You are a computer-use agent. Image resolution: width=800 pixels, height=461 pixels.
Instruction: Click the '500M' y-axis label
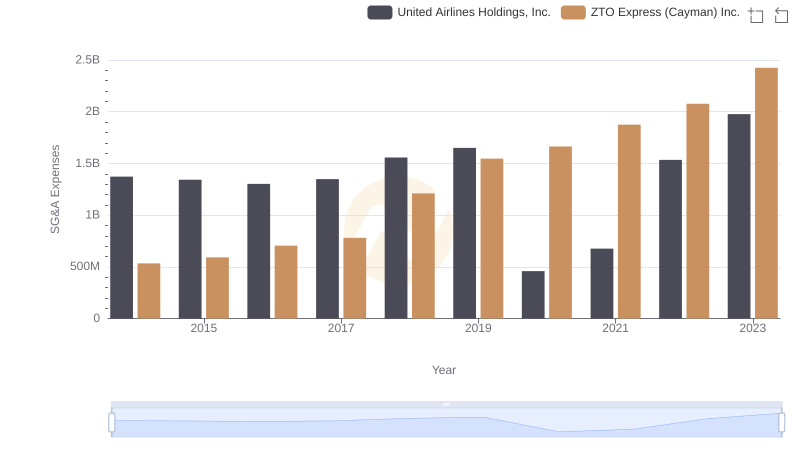[x=85, y=267]
